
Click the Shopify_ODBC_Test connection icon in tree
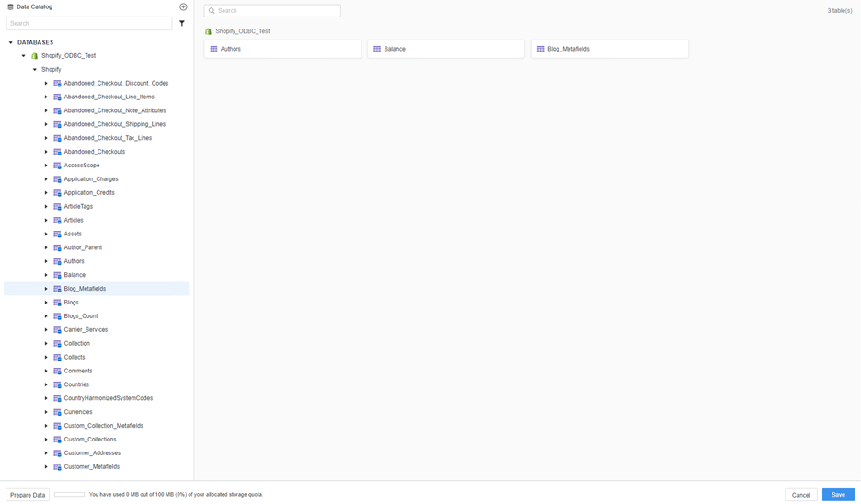[x=35, y=56]
